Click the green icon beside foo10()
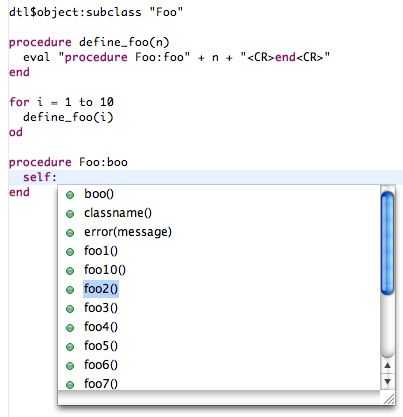 (x=70, y=271)
